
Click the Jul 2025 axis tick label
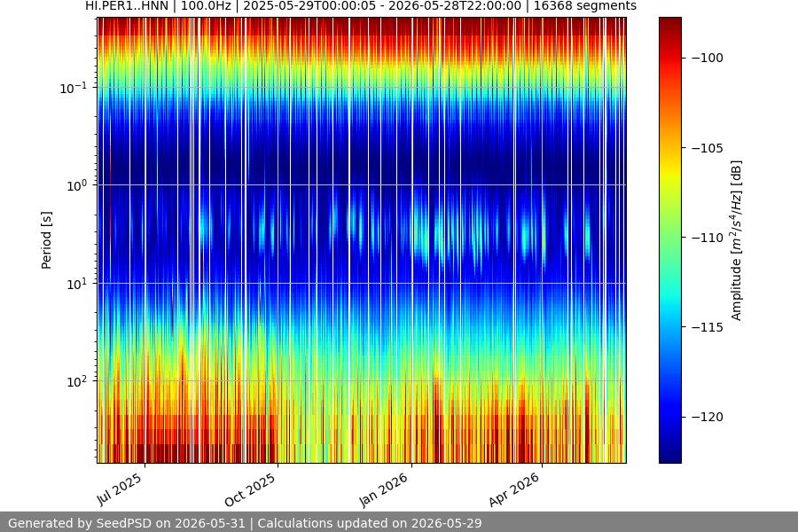pos(120,489)
